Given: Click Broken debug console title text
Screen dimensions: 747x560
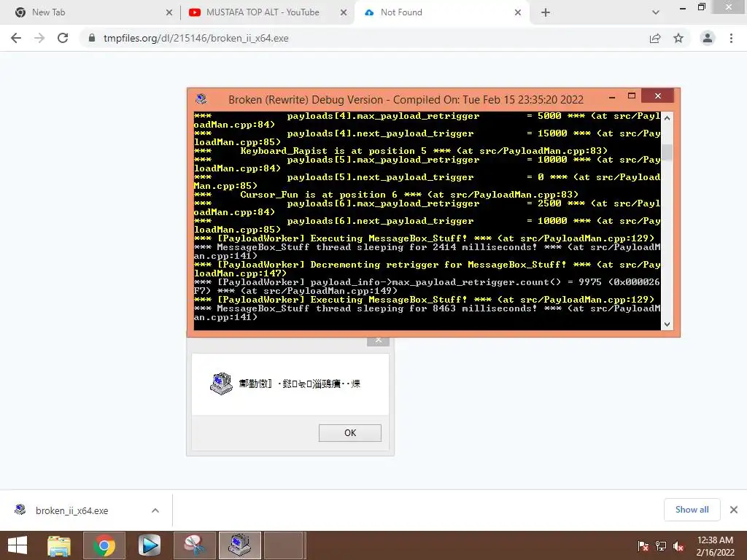Looking at the screenshot, I should tap(406, 99).
